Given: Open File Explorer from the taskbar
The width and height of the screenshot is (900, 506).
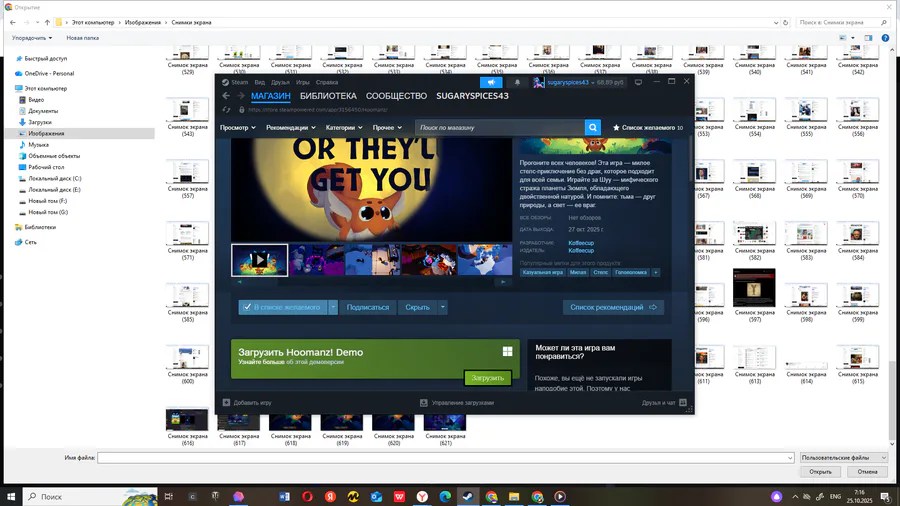Looking at the screenshot, I should click(514, 496).
